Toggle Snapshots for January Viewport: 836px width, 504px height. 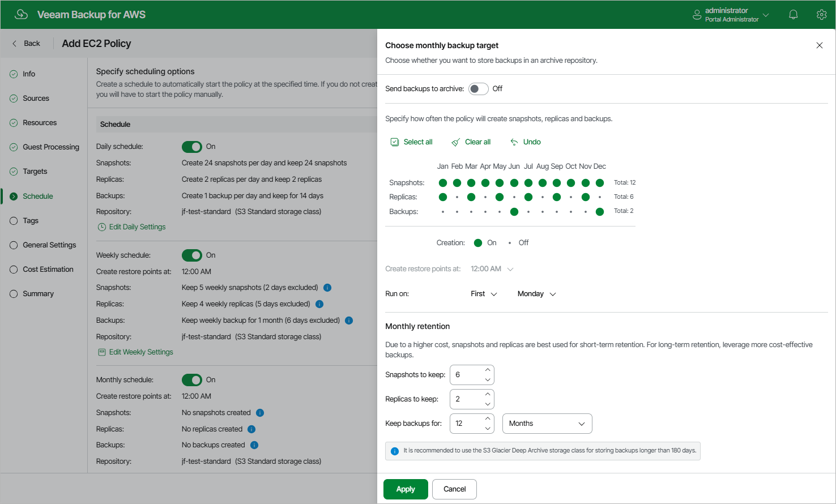pyautogui.click(x=443, y=183)
